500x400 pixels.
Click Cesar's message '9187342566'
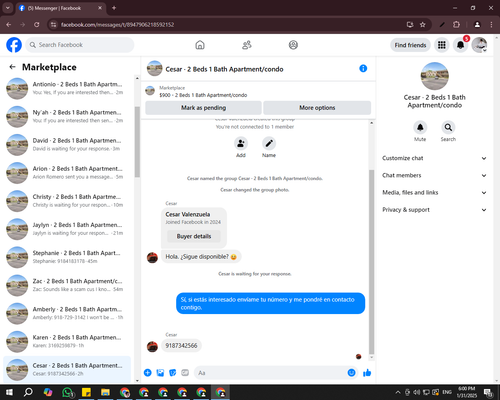point(181,346)
